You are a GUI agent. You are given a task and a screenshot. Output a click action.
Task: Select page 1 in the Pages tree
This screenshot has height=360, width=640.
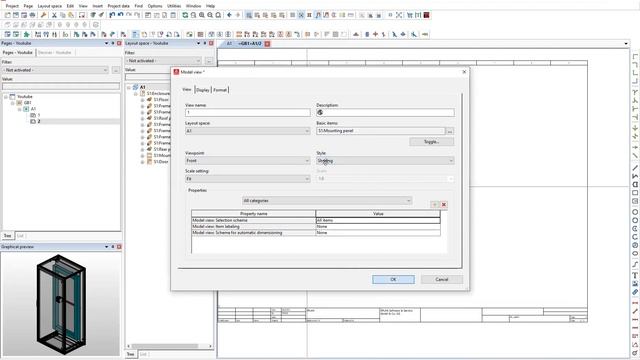point(39,115)
